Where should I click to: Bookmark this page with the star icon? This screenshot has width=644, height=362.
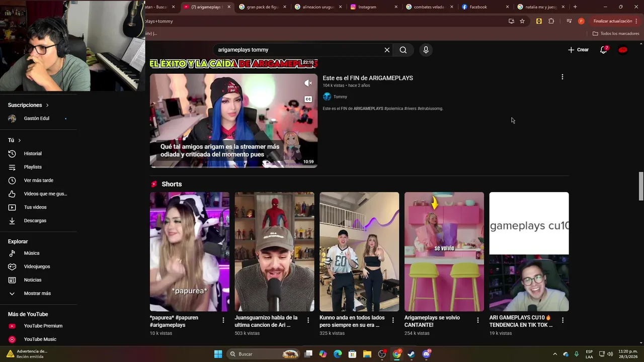point(522,21)
